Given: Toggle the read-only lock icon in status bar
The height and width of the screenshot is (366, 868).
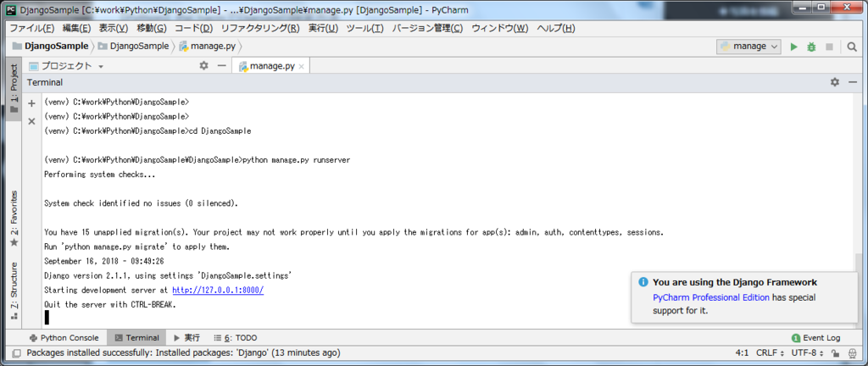Looking at the screenshot, I should pyautogui.click(x=837, y=352).
